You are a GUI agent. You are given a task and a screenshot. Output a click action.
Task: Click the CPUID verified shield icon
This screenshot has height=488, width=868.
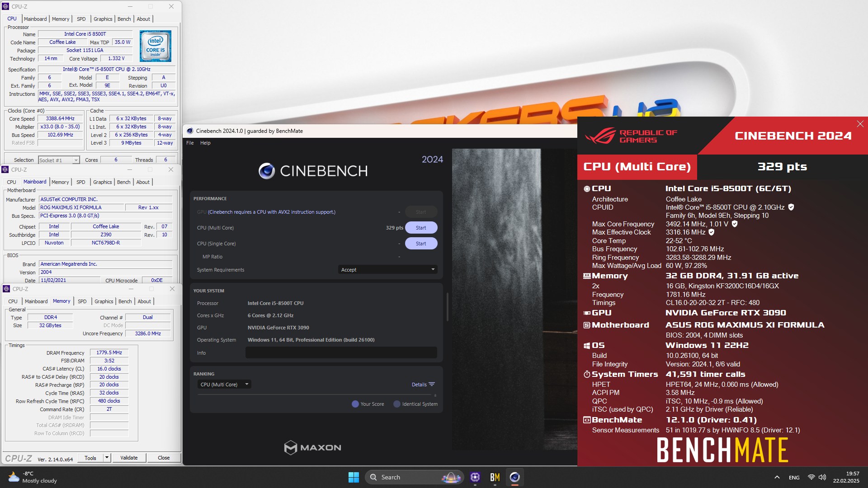tap(791, 207)
